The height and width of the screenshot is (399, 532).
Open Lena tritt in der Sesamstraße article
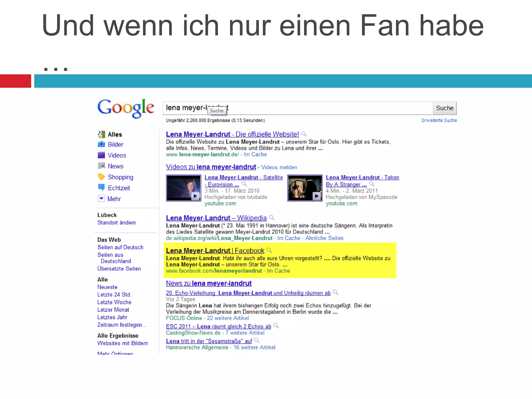pos(209,341)
